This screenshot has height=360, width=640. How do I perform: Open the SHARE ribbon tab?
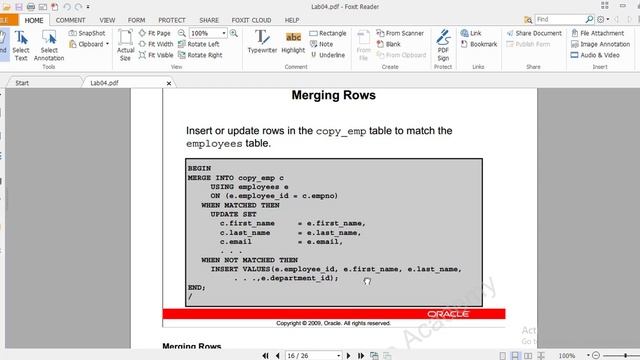click(x=209, y=20)
